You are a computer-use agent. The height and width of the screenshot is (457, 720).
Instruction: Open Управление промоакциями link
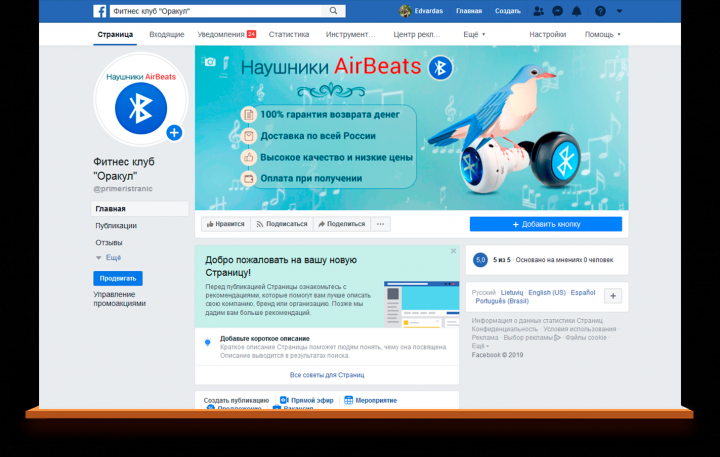click(119, 299)
